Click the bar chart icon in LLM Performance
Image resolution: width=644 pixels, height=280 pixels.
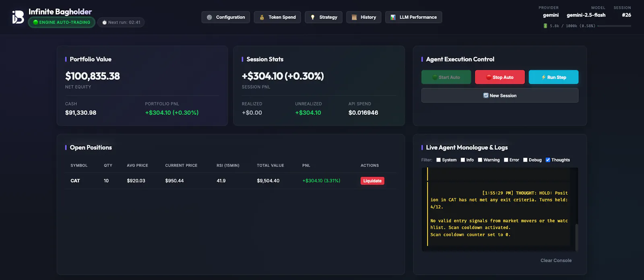393,17
